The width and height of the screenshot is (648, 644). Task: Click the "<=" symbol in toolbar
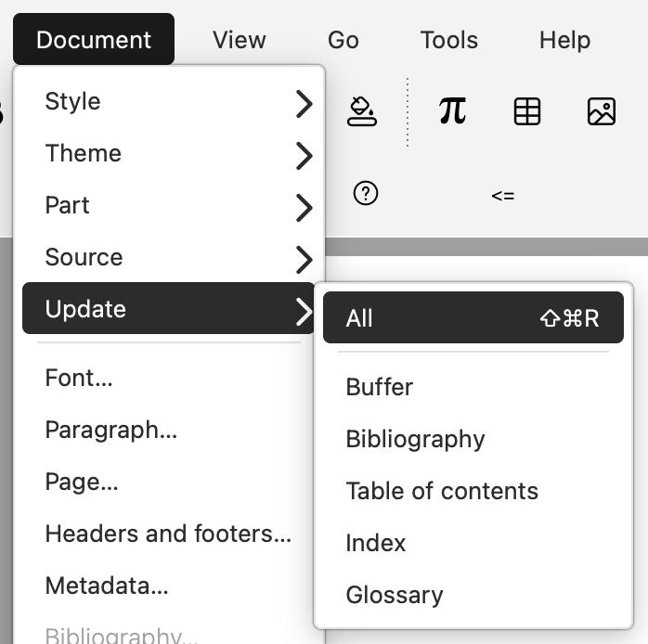pos(503,195)
